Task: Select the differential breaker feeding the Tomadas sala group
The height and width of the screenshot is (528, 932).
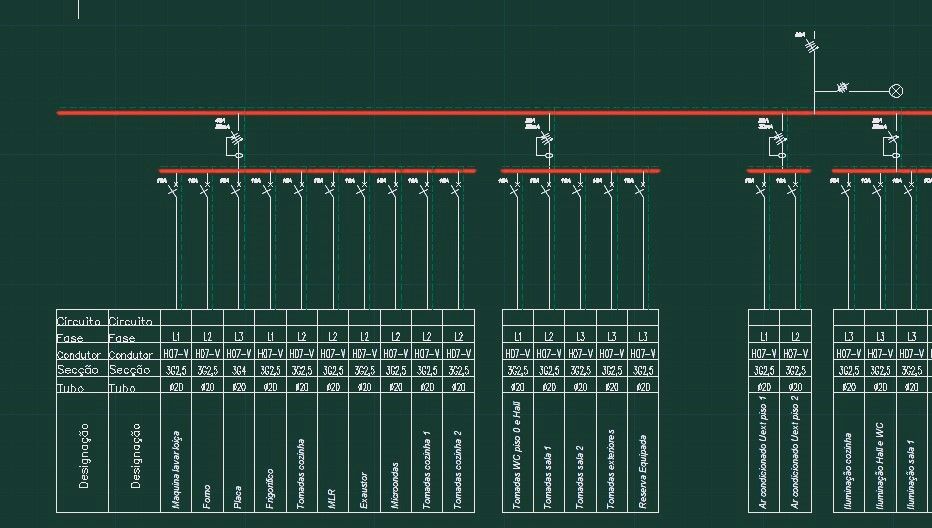Action: click(x=546, y=143)
